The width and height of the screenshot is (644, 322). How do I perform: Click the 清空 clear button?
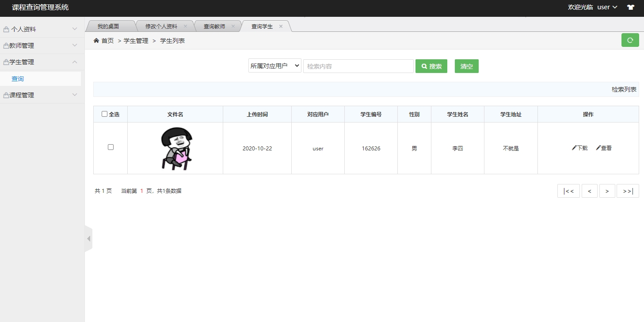(x=466, y=66)
